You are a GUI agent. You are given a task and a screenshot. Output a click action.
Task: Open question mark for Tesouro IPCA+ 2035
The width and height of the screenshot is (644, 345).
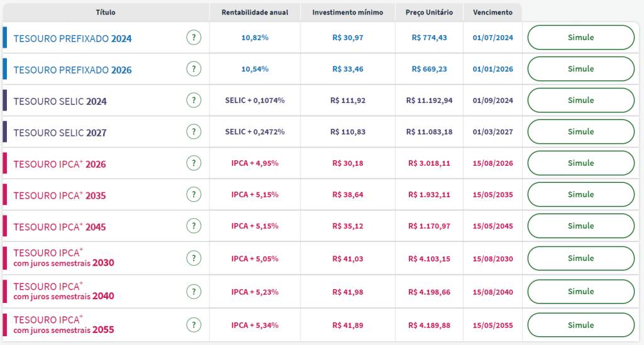(194, 195)
